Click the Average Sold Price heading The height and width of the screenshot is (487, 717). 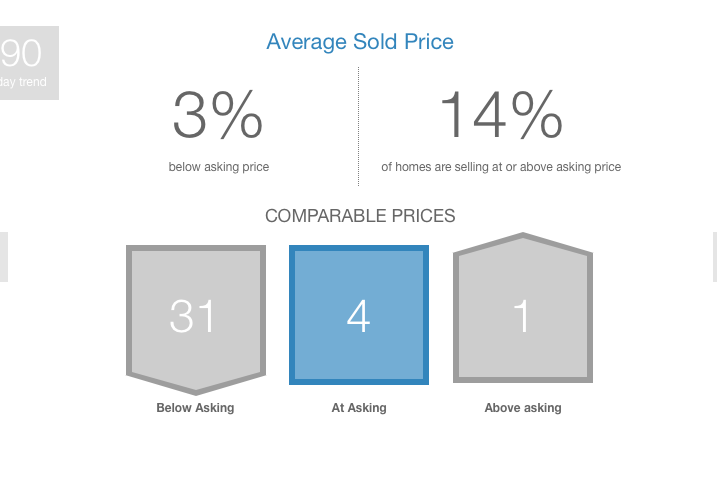pos(360,42)
